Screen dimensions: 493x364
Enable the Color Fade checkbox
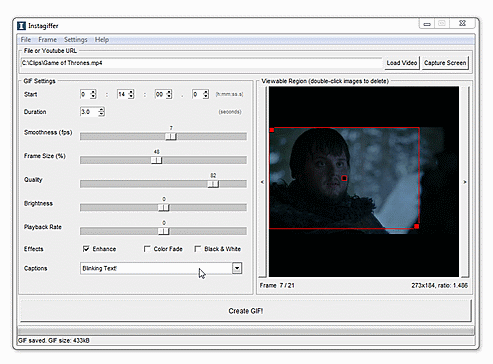click(x=147, y=249)
